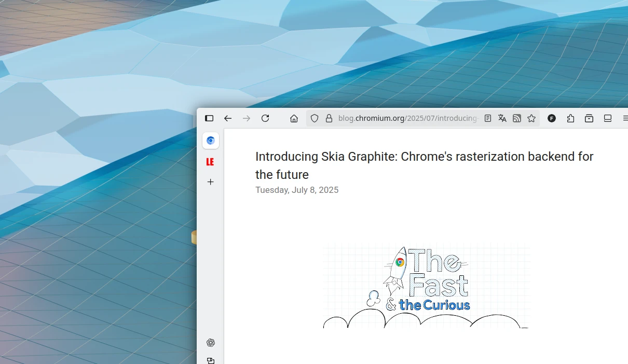View site security via the padlock icon
The image size is (628, 364).
pos(329,118)
